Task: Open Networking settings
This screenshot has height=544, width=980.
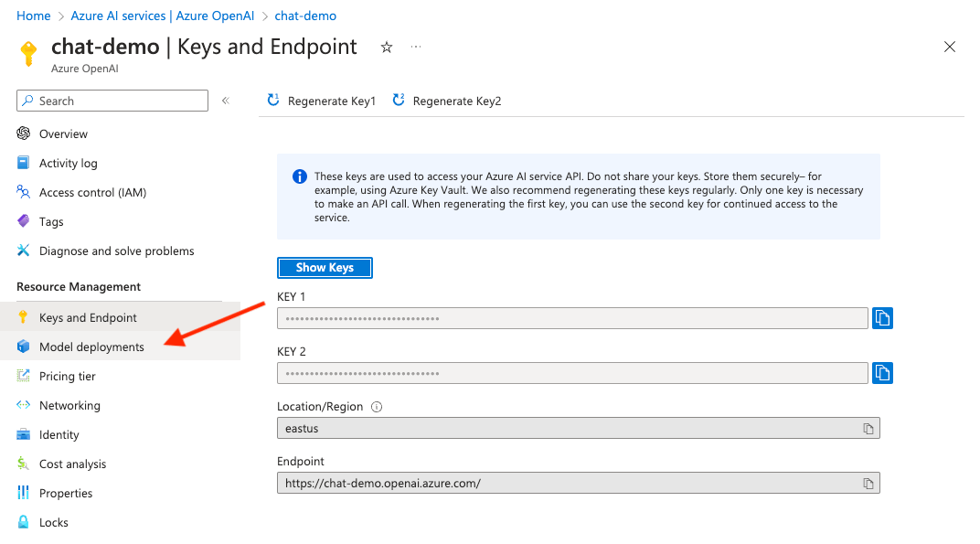Action: (x=69, y=405)
